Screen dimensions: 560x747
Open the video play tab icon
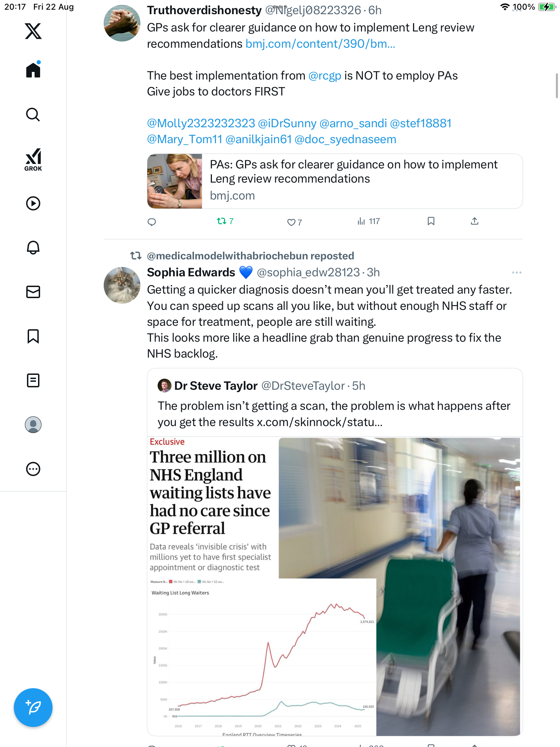tap(33, 203)
